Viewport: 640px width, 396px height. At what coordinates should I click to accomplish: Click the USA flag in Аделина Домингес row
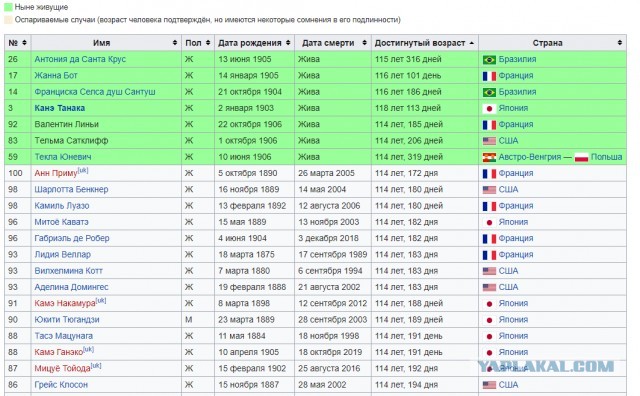pyautogui.click(x=489, y=287)
